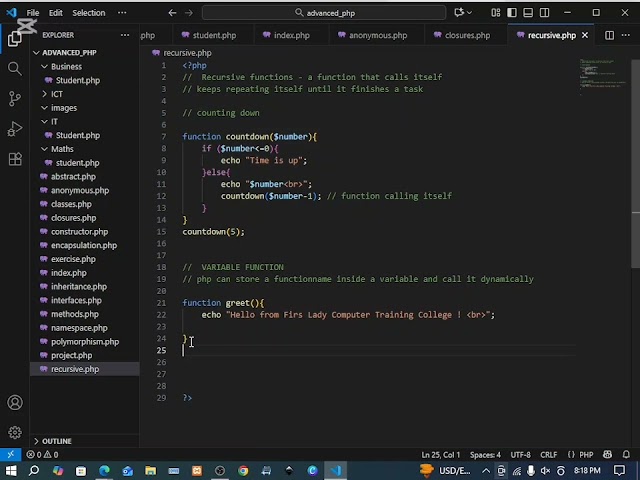Click the remote window status bar icon

coord(10,454)
